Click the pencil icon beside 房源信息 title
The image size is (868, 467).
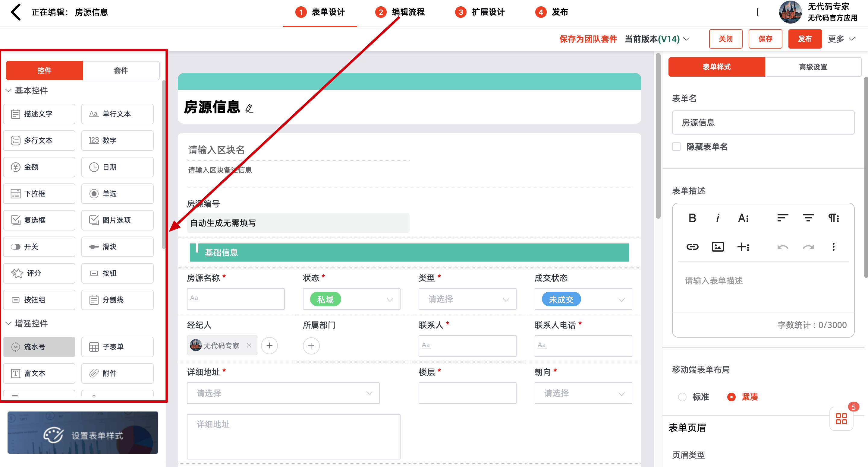249,109
